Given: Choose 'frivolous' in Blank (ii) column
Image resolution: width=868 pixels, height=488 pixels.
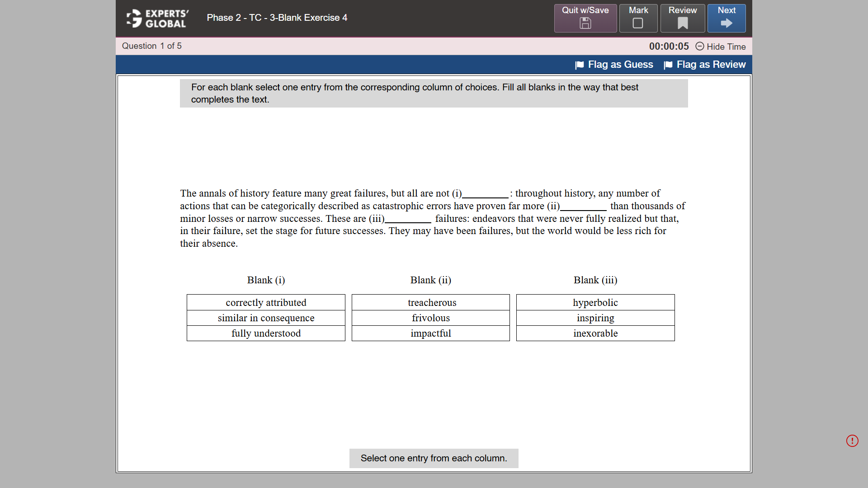Looking at the screenshot, I should point(431,318).
